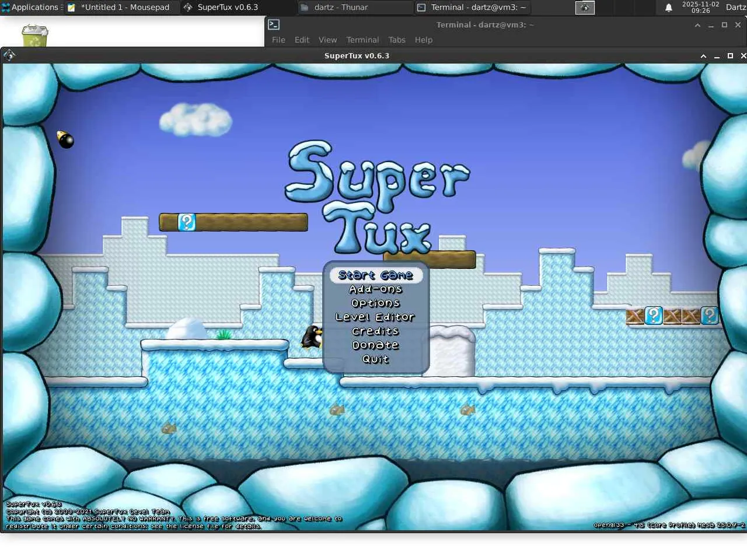The height and width of the screenshot is (560, 747).
Task: Maximize the SuperTux window
Action: (730, 56)
